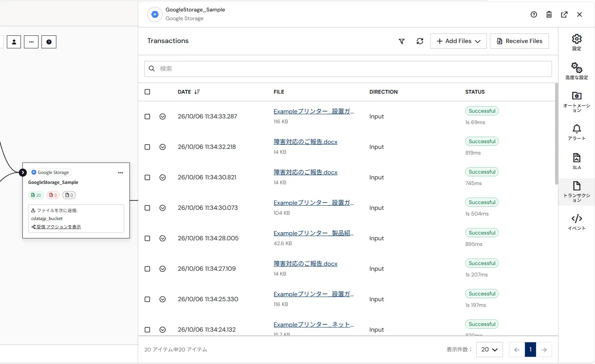Image resolution: width=595 pixels, height=364 pixels.
Task: Switch to the アラート alerts tab
Action: coord(577,132)
